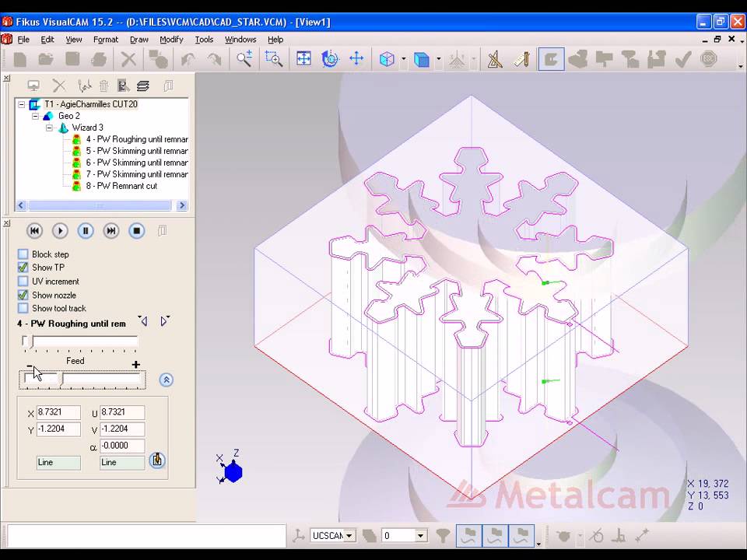This screenshot has width=747, height=560.
Task: Click the Save disk toolbar icon
Action: [72, 60]
